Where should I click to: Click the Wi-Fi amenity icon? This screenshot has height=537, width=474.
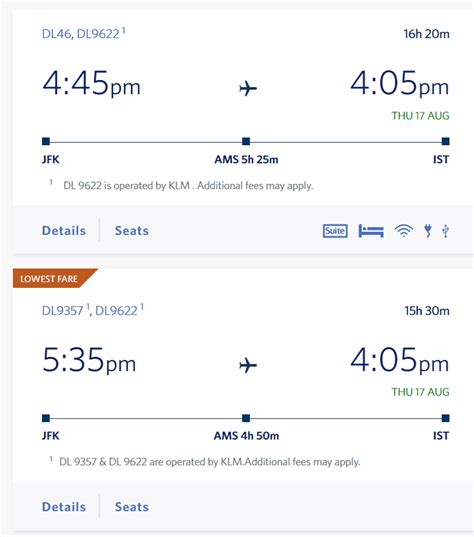click(x=404, y=231)
